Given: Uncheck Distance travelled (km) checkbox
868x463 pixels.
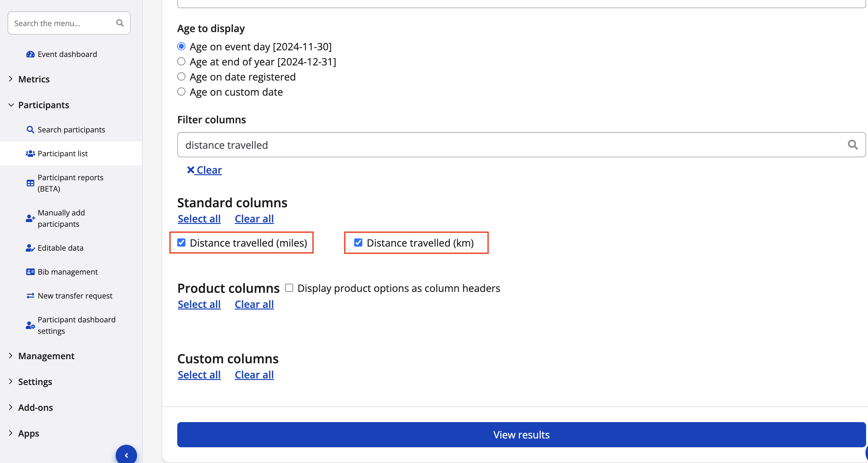Looking at the screenshot, I should (358, 243).
